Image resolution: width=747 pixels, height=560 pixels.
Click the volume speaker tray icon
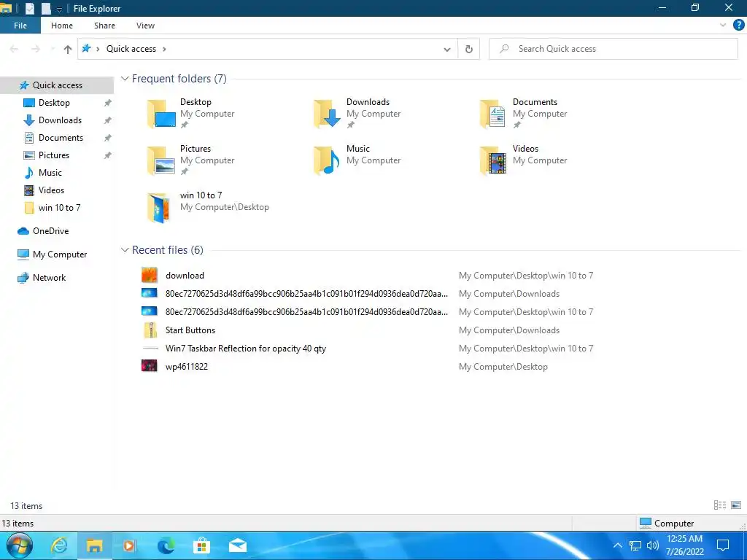tap(653, 545)
